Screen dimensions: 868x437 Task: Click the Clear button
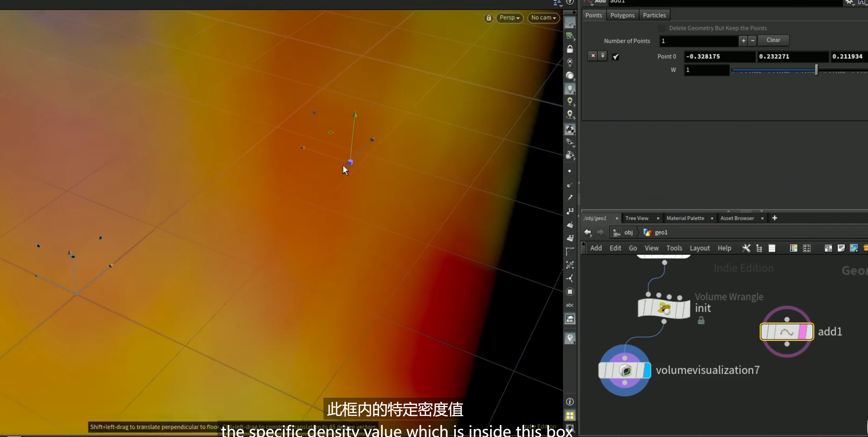click(x=773, y=40)
